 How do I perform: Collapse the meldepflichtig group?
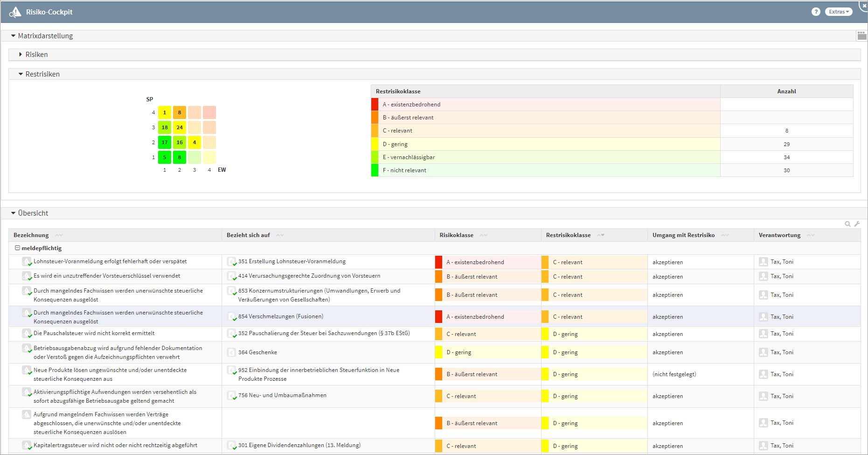(17, 248)
